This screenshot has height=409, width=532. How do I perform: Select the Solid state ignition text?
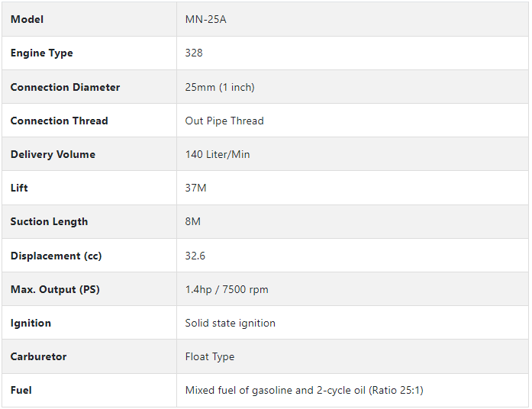230,324
